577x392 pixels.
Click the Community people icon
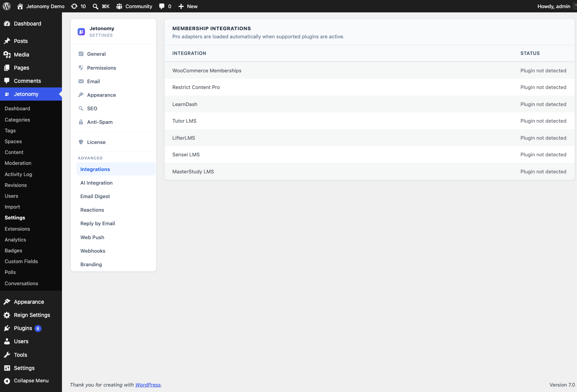(119, 6)
